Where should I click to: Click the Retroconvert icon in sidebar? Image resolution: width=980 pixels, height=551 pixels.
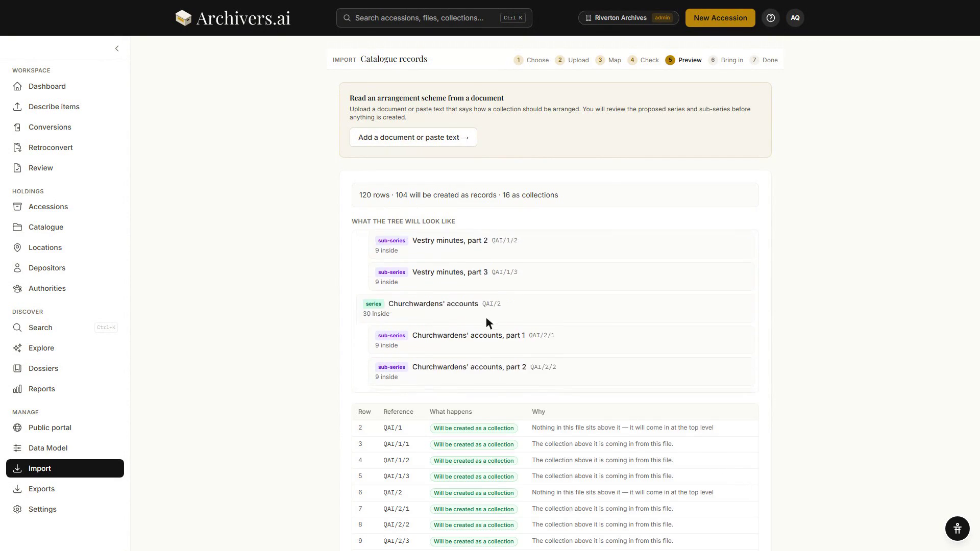(x=17, y=147)
